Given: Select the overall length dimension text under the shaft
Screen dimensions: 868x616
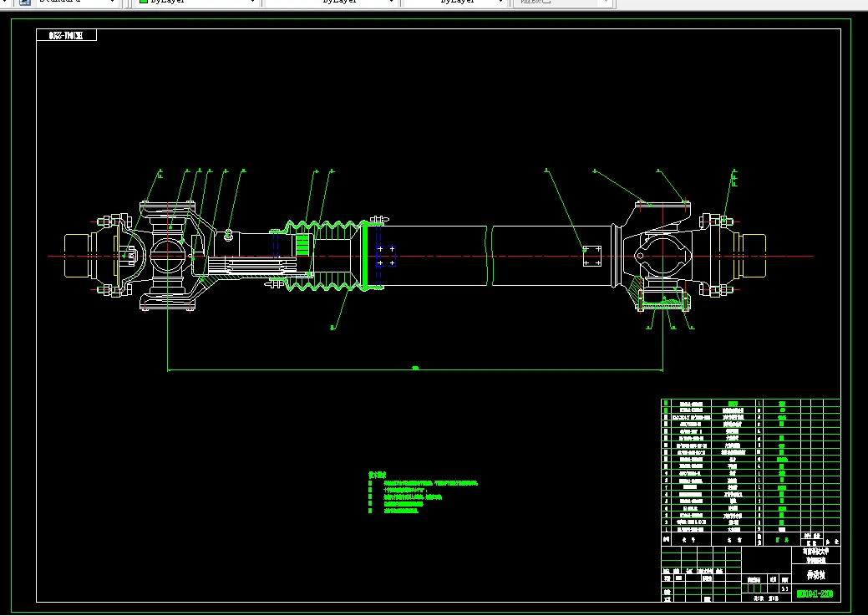Looking at the screenshot, I should click(415, 367).
